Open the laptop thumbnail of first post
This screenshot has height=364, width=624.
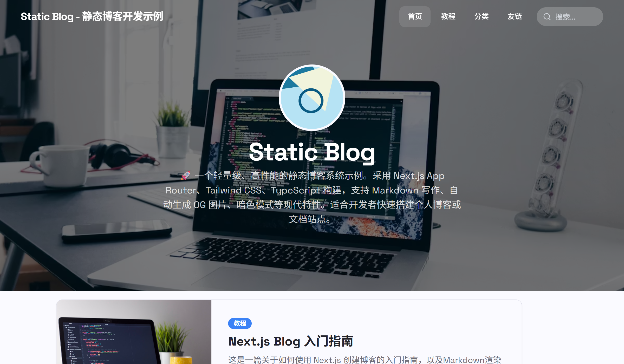point(134,332)
